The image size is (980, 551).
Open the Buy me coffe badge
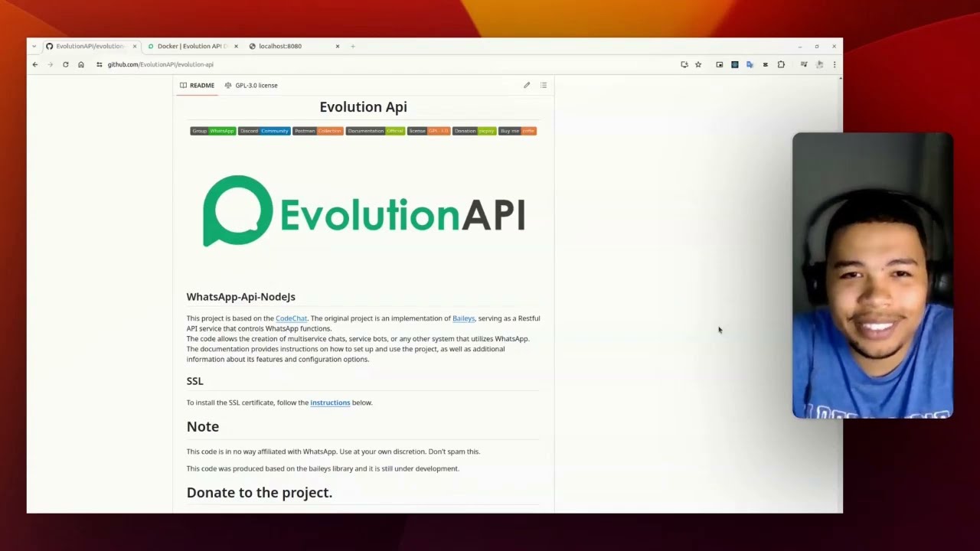coord(518,131)
